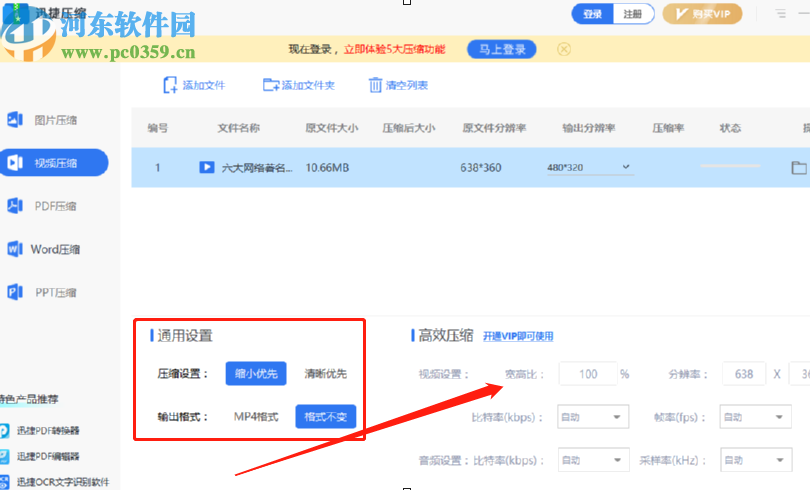Click the progress bar in row 1
This screenshot has width=810, height=490.
coord(730,166)
